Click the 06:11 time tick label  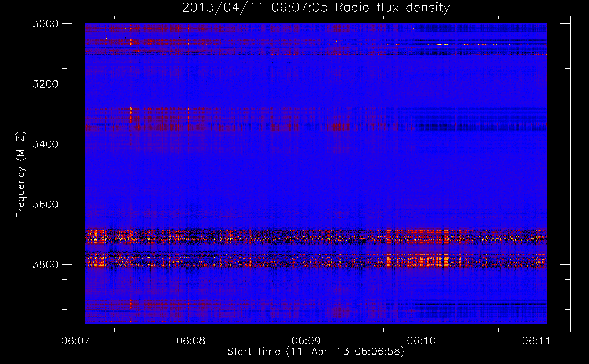tap(536, 341)
